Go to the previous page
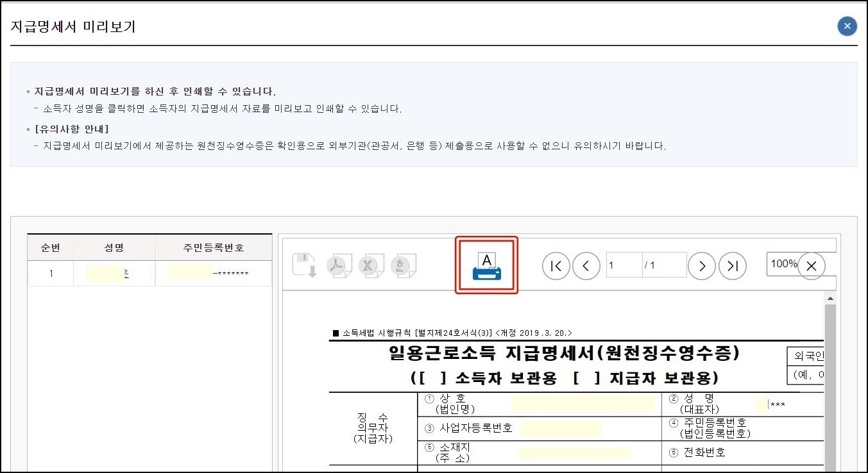868x473 pixels. 586,265
